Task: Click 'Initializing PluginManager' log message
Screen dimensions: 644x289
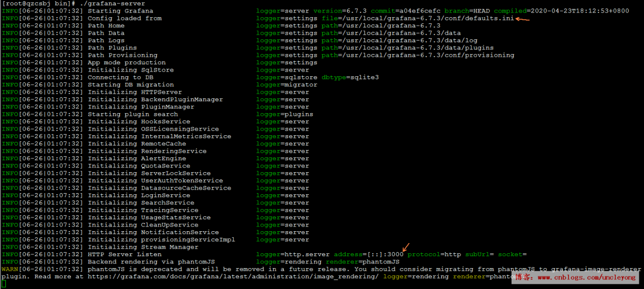Action: [141, 107]
